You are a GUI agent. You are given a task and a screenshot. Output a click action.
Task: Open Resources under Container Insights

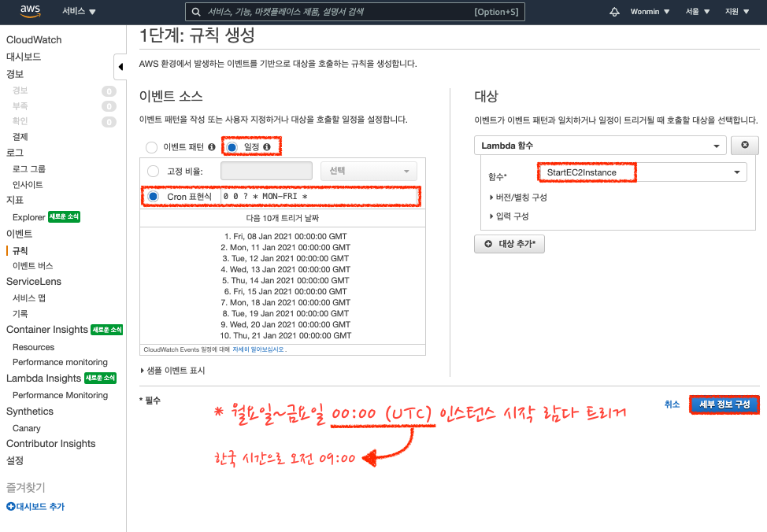(x=33, y=347)
